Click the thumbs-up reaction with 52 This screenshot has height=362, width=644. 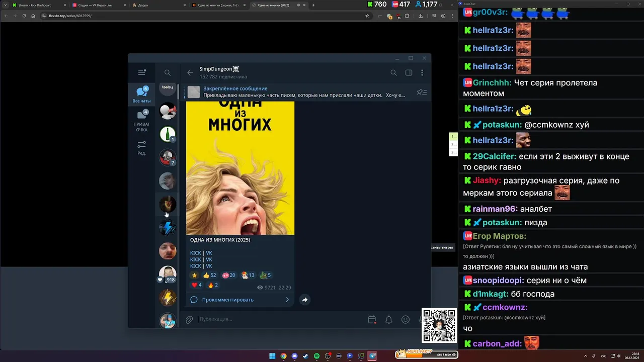(209, 275)
